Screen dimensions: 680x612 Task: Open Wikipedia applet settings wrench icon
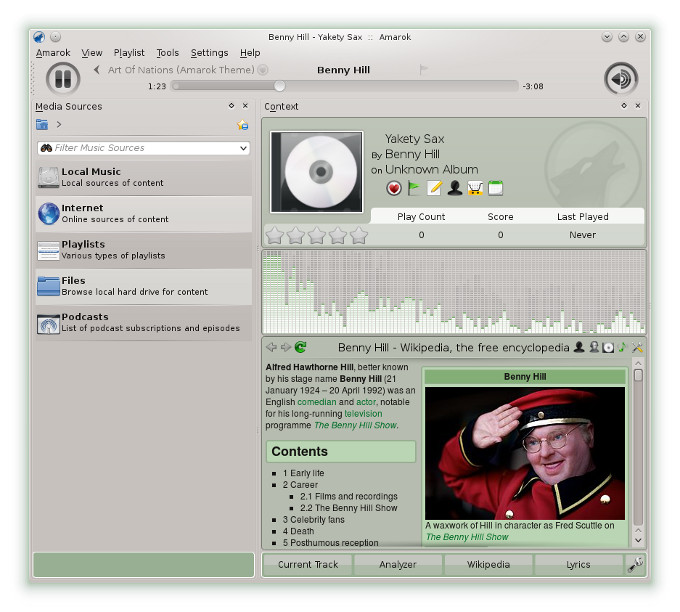638,348
